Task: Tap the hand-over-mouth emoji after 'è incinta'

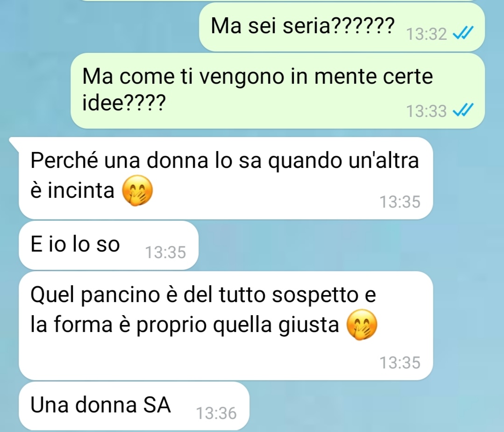Action: click(137, 190)
